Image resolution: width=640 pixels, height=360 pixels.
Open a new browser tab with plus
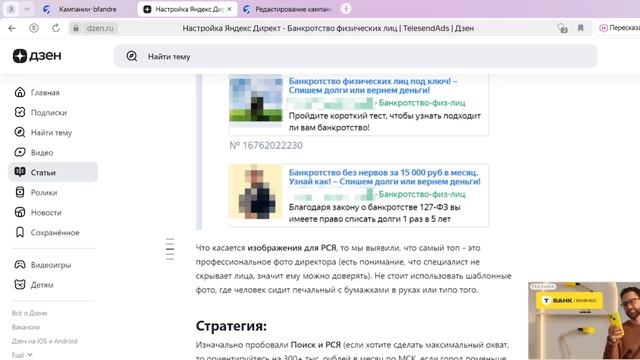click(346, 9)
